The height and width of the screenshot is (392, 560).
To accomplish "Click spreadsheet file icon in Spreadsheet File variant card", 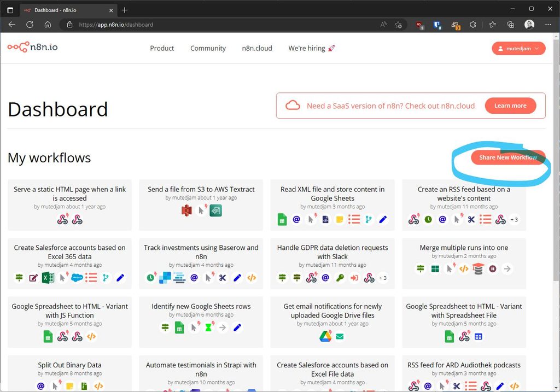I will (x=478, y=336).
